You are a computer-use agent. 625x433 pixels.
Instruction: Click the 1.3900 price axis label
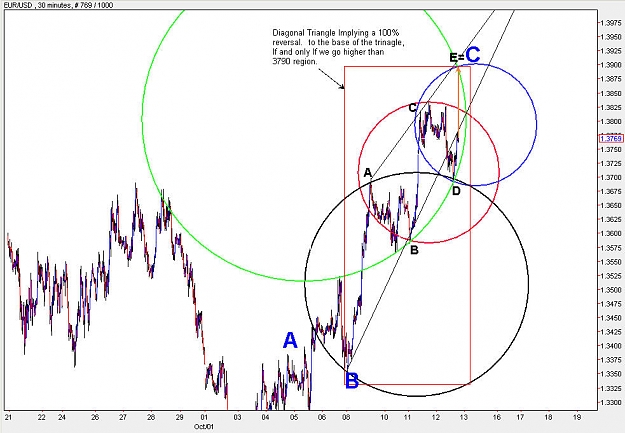click(x=611, y=65)
